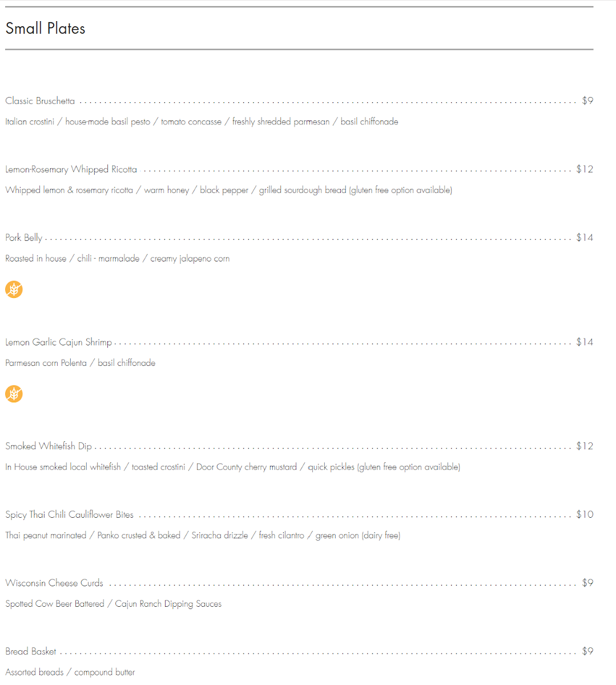Select Spicy Thai Chili Cauliflower Bites
Screen dimensions: 616x685
70,515
